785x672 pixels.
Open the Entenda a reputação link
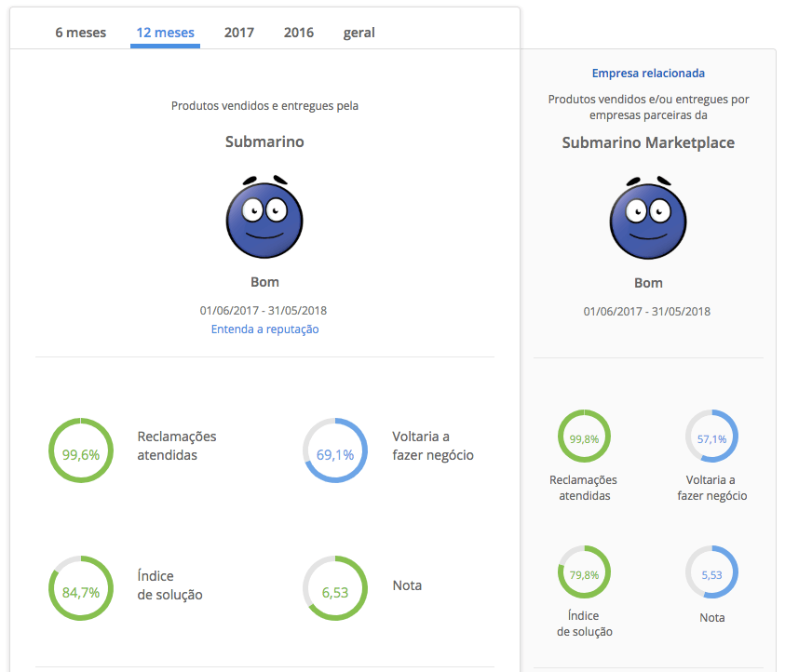click(264, 329)
